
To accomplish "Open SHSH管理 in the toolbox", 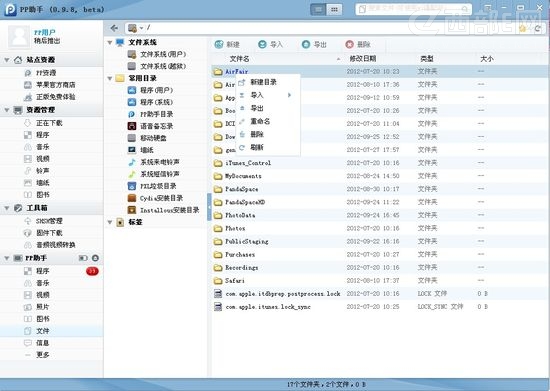I will pos(49,221).
